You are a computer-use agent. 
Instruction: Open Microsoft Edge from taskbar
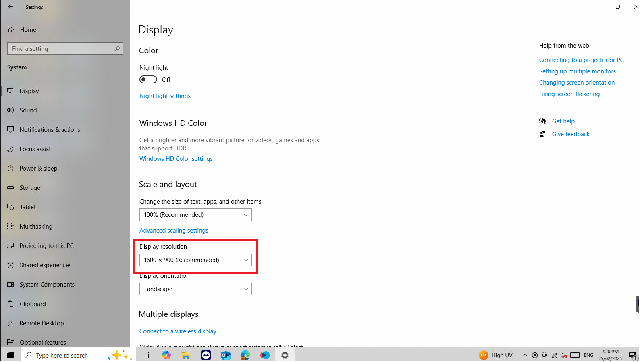coord(245,355)
